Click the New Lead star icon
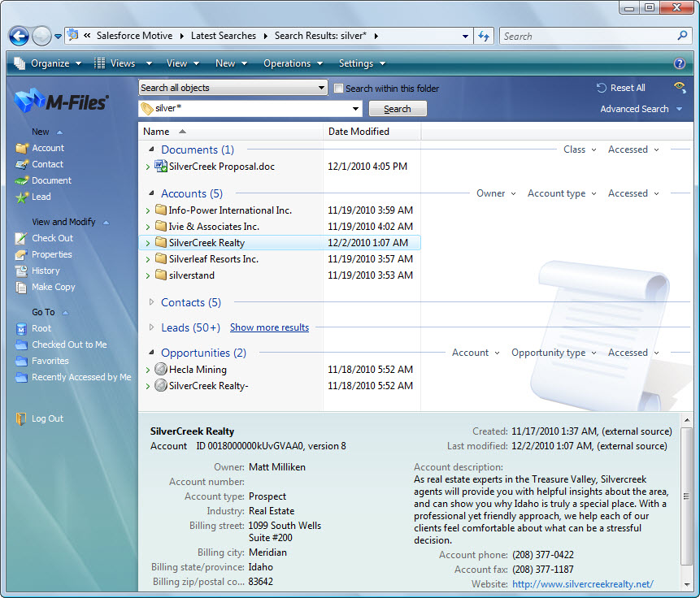Viewport: 700px width, 598px height. point(21,197)
